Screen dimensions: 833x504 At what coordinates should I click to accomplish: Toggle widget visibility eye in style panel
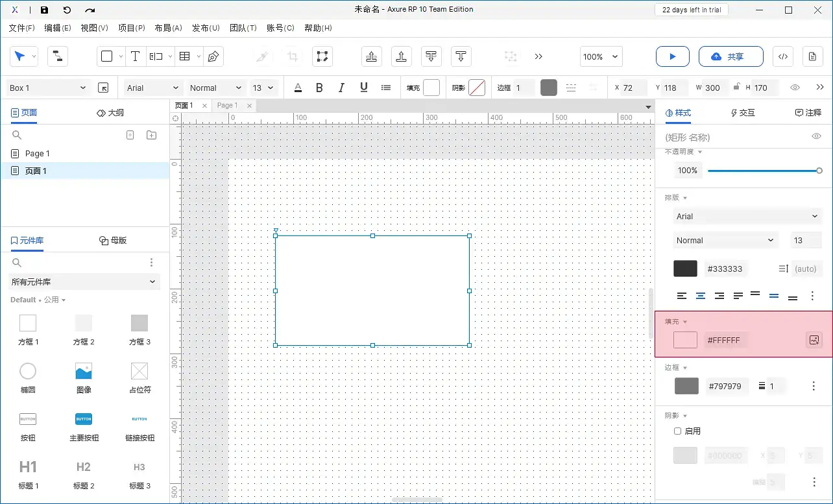817,137
